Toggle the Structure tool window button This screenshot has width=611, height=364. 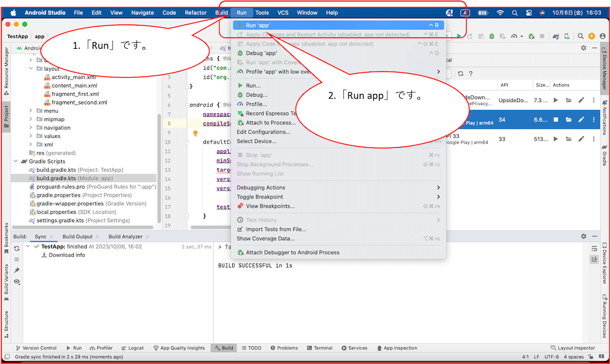(x=6, y=324)
